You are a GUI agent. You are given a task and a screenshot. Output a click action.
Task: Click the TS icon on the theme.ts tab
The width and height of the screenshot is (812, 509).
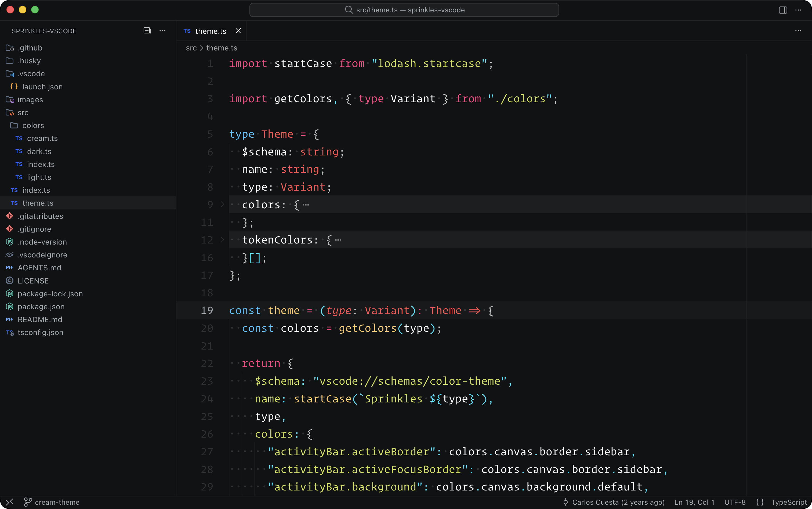187,31
